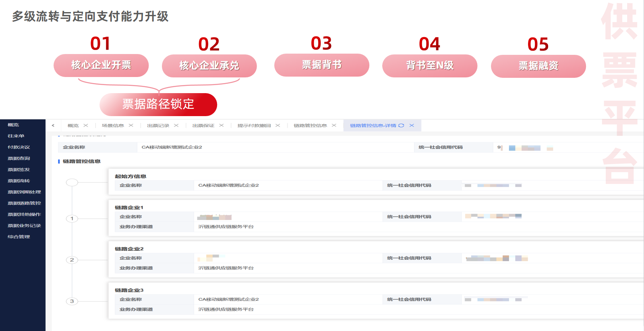Open the 出票保证 tab
The height and width of the screenshot is (331, 644).
tap(203, 125)
